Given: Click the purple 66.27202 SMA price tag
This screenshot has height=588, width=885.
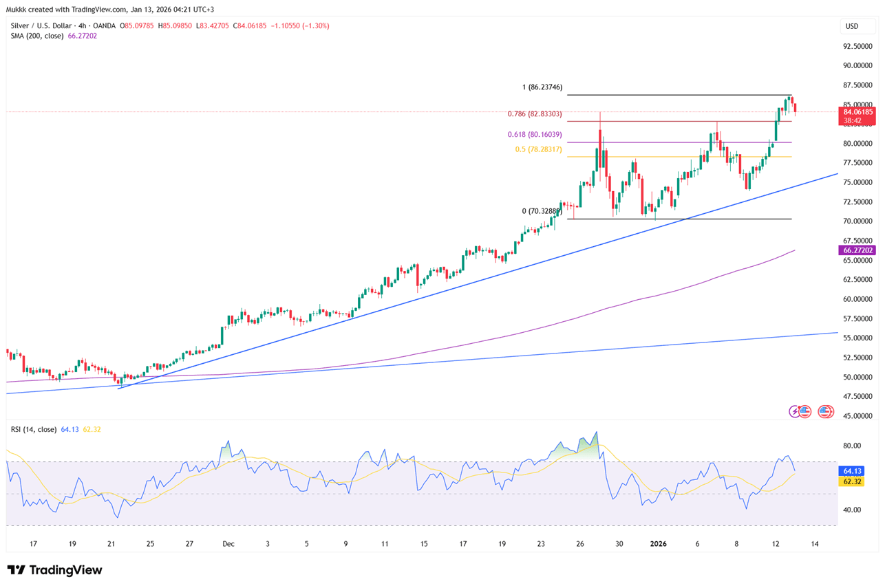Looking at the screenshot, I should pos(856,250).
